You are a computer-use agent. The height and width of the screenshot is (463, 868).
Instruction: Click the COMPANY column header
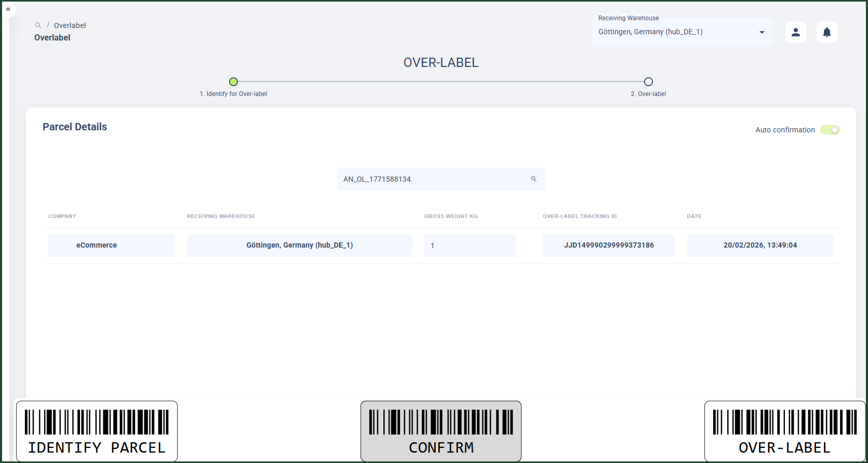62,216
